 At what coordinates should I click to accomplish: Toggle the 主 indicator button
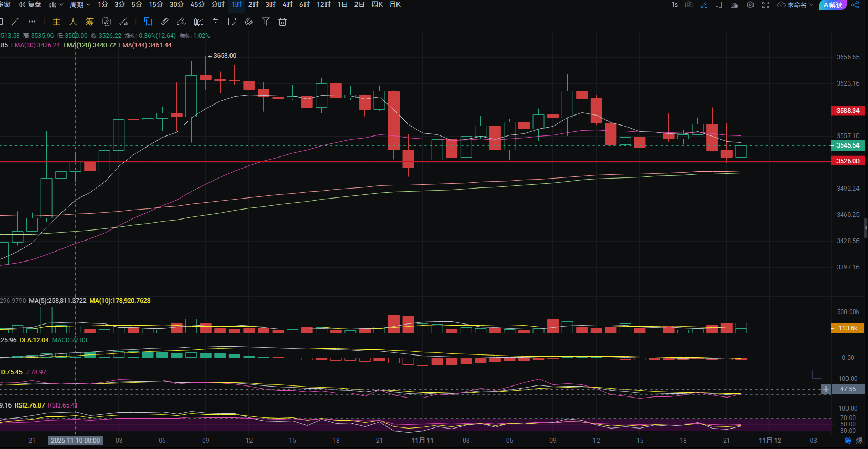coord(56,22)
